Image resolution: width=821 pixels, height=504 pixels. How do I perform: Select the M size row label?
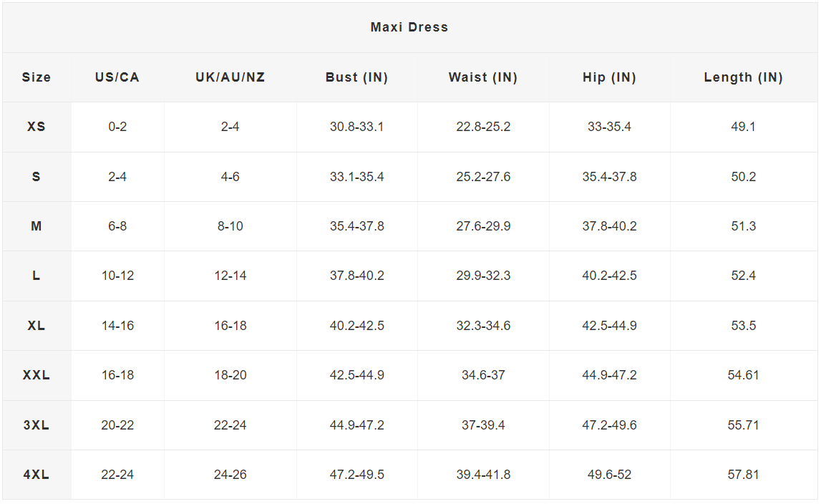[x=36, y=226]
